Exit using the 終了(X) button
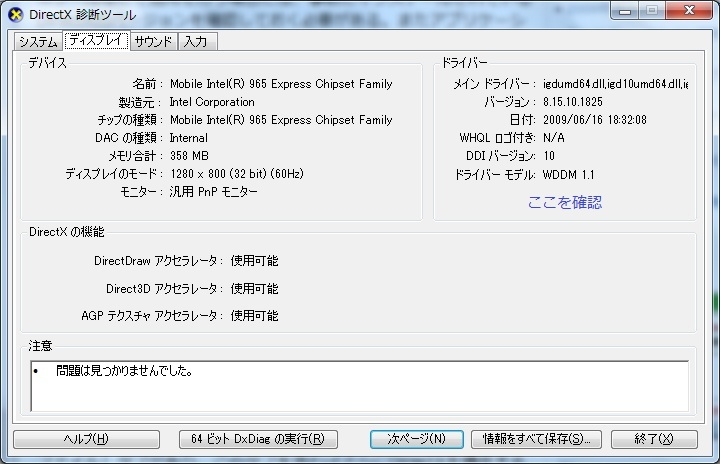720x464 pixels. tap(654, 439)
